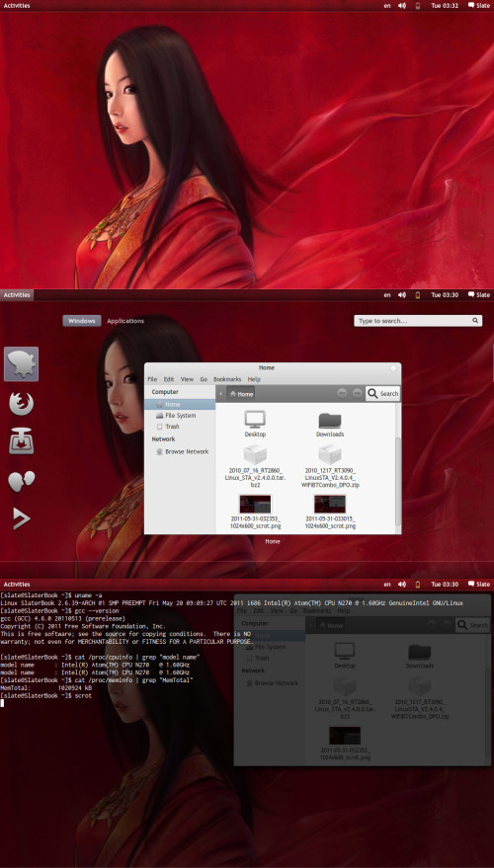Select the 2010_07_16_RT2860 tar.bz2 archive icon

pyautogui.click(x=255, y=455)
